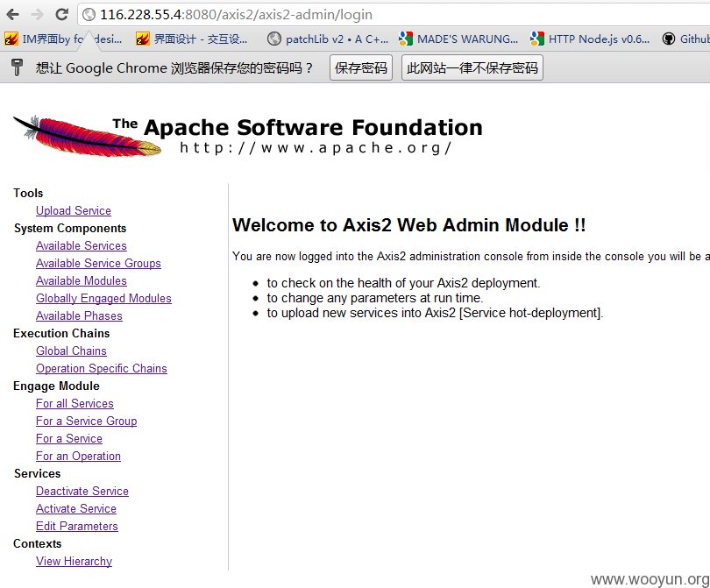Reload the page with refresh icon

(x=61, y=15)
